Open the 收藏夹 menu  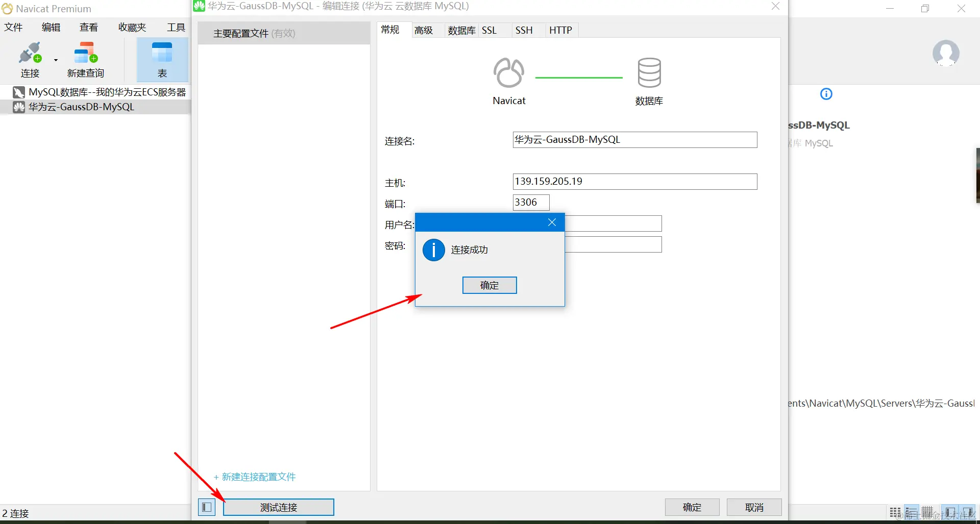[x=132, y=27]
